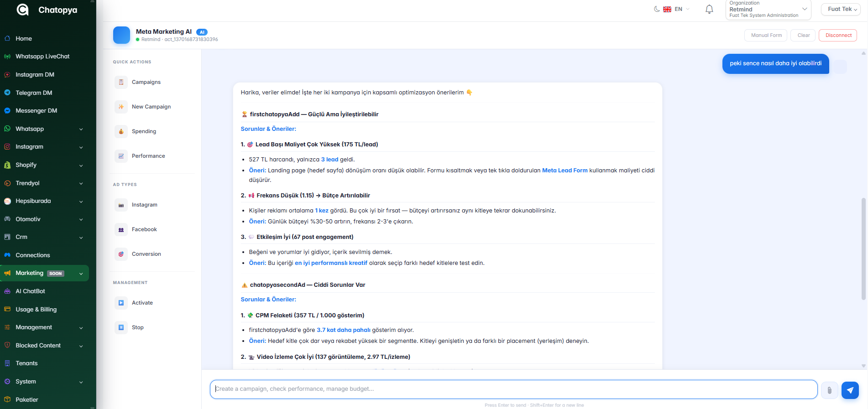The width and height of the screenshot is (868, 409).
Task: Select Facebook ad type
Action: (152, 229)
